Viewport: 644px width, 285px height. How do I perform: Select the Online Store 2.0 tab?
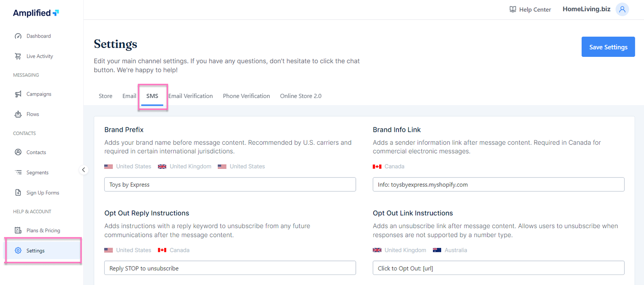pyautogui.click(x=301, y=96)
